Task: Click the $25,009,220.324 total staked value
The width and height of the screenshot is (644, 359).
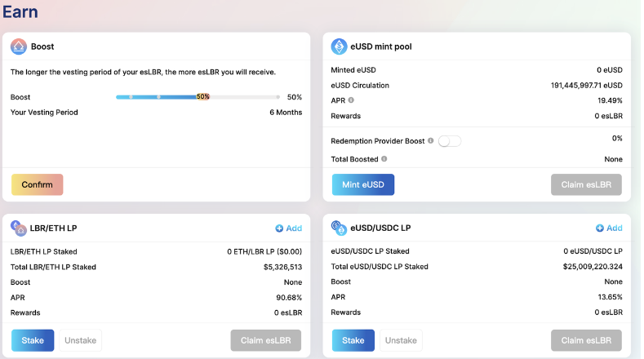Action: (x=593, y=267)
